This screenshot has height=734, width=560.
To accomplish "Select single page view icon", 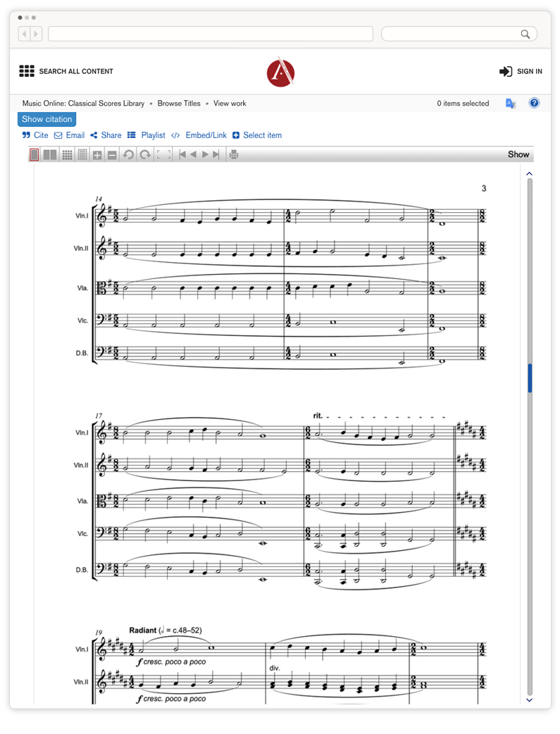I will 35,155.
